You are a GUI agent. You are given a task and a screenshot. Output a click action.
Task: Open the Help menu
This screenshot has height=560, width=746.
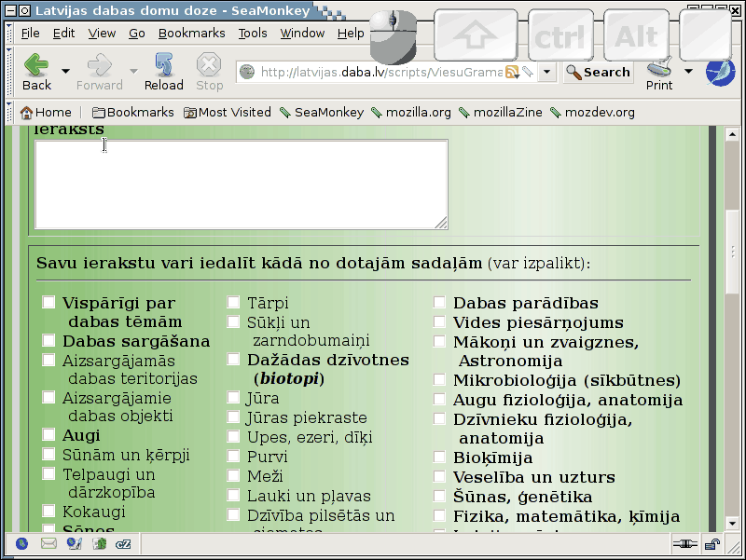point(351,34)
